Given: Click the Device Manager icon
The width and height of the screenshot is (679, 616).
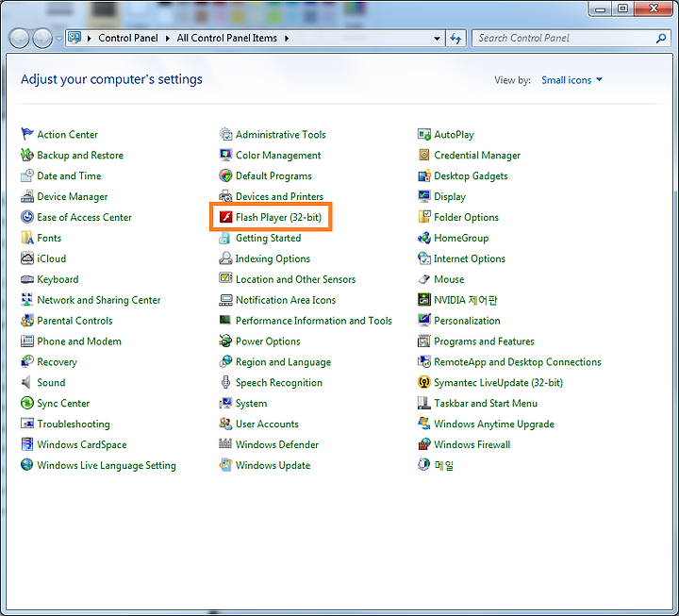Looking at the screenshot, I should tap(26, 196).
